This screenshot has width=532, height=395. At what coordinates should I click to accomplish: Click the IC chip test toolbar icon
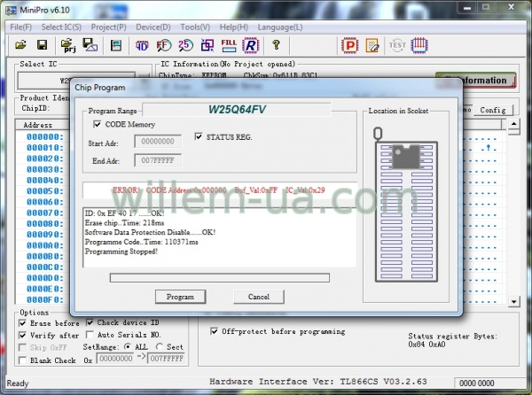pos(419,45)
